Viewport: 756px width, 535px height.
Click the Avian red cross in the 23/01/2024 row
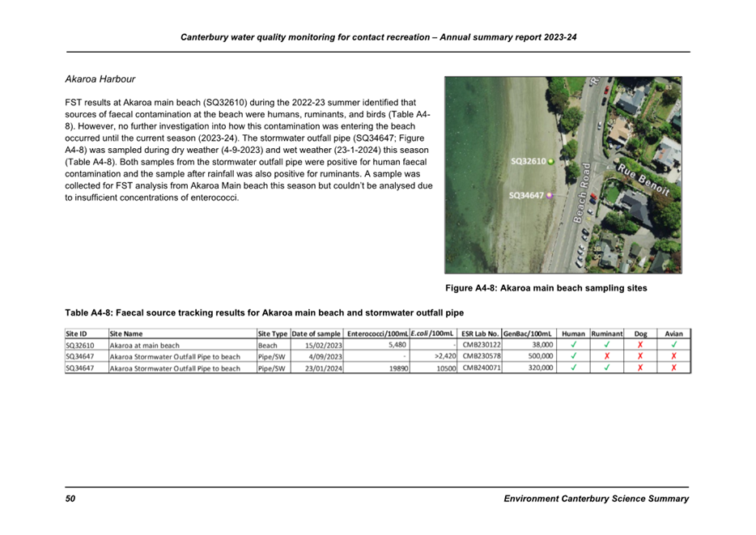point(673,367)
